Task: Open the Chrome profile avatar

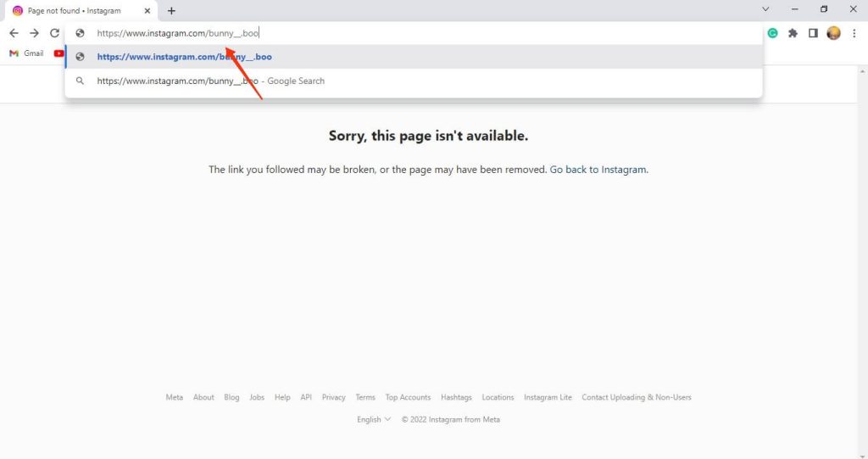Action: pyautogui.click(x=834, y=33)
